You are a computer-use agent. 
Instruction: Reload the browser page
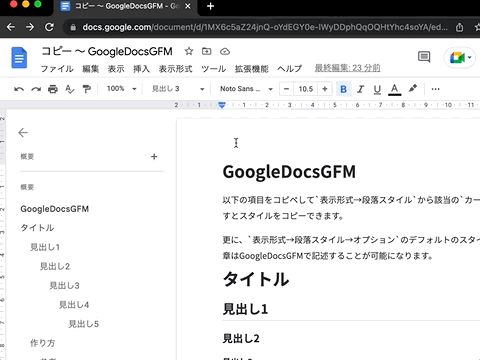tap(49, 27)
